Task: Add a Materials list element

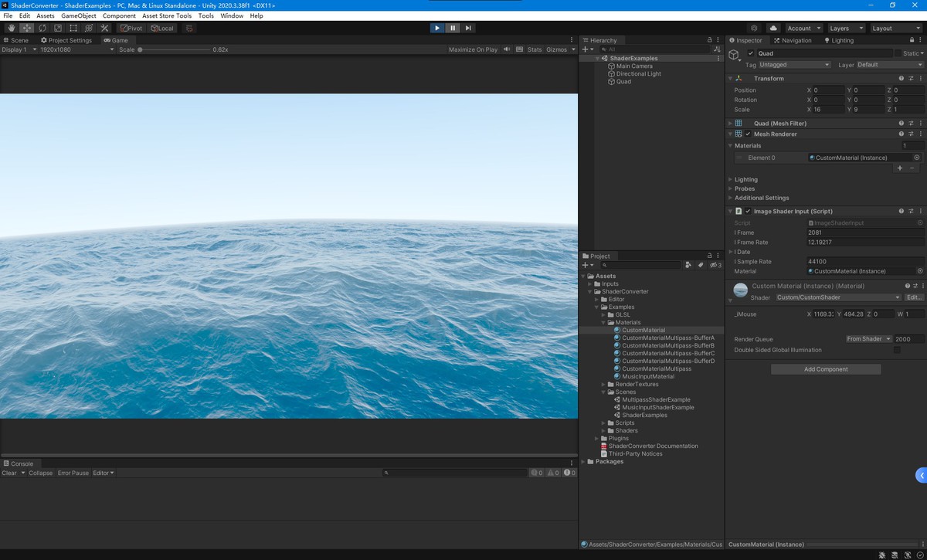Action: 899,168
